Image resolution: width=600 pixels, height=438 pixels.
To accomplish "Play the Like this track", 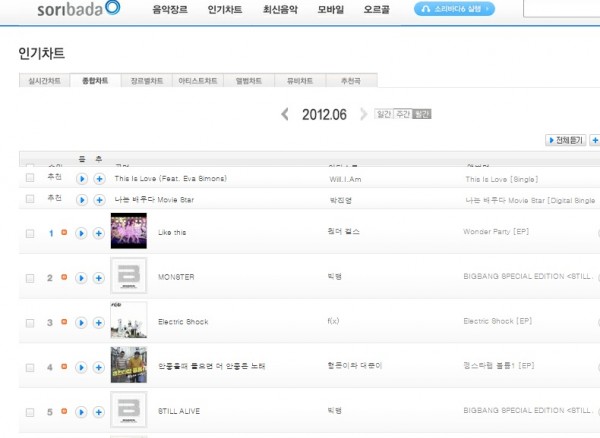I will coord(81,233).
